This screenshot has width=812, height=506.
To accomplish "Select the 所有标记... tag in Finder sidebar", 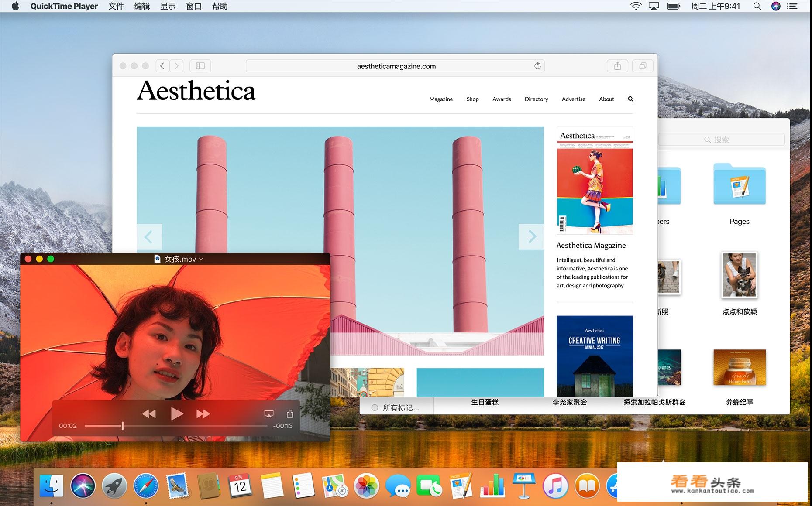I will coord(395,408).
